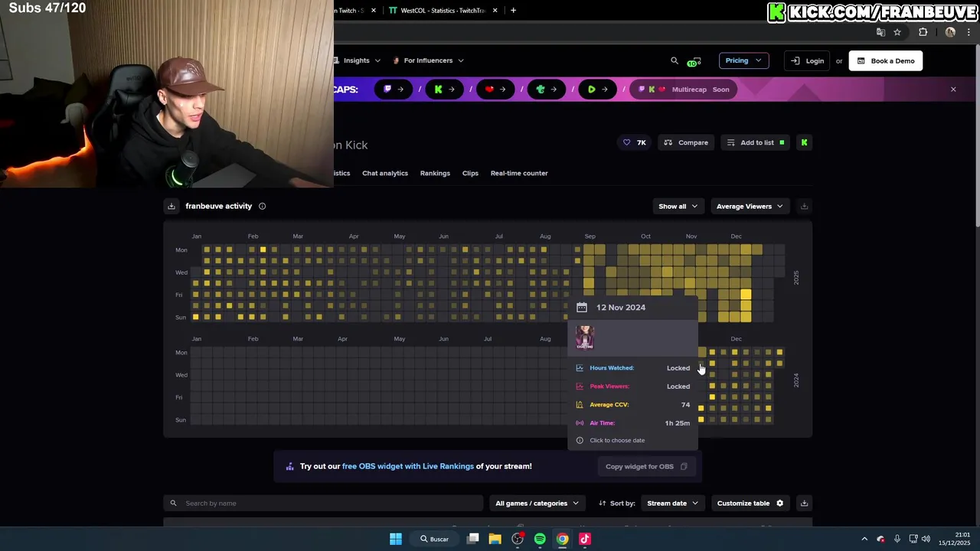Open the Show all dropdown
Viewport: 980px width, 551px height.
[x=678, y=206]
